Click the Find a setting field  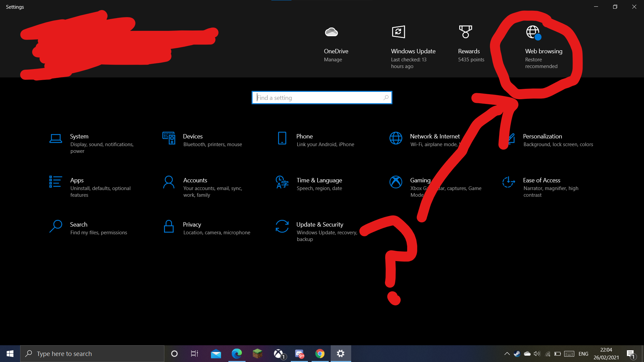322,98
